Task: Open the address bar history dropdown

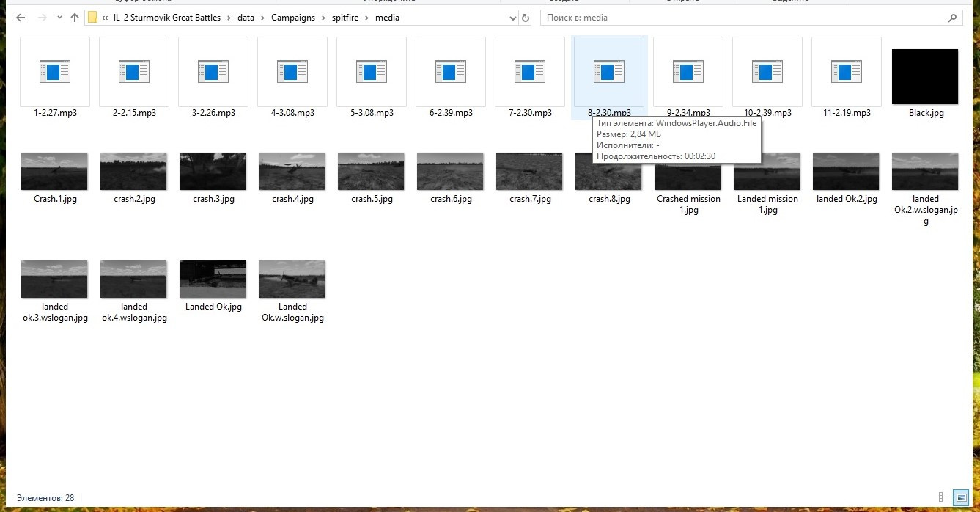Action: click(x=512, y=18)
